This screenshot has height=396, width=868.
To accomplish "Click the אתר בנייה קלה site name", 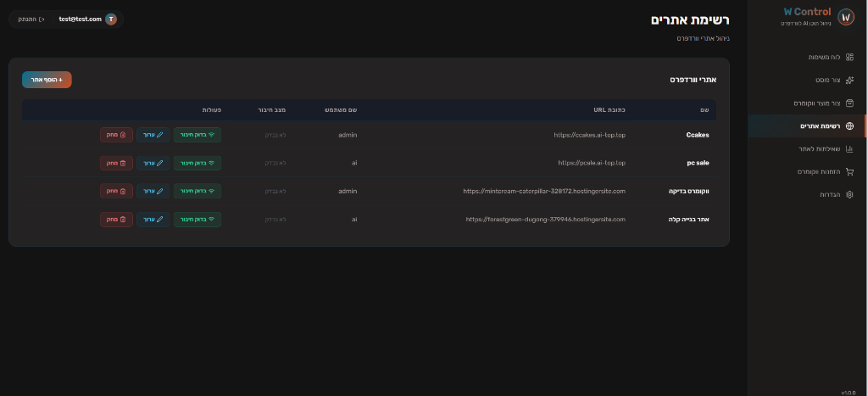I will (688, 220).
